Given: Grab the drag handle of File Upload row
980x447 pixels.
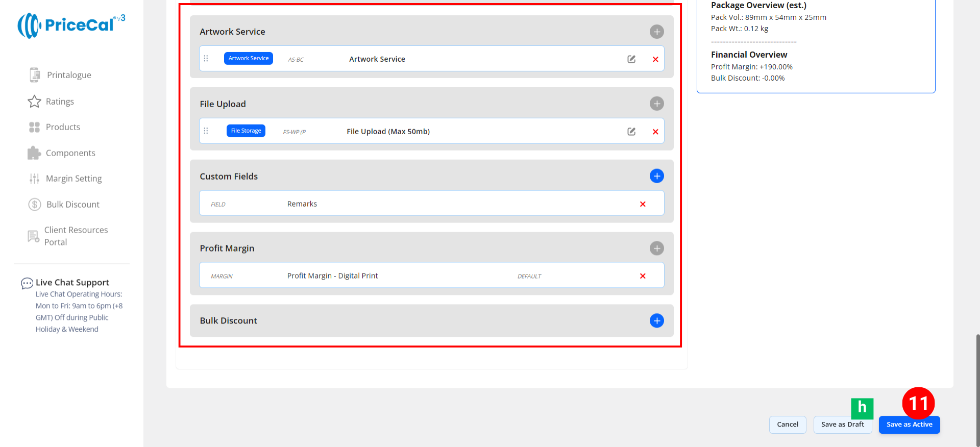Looking at the screenshot, I should 206,131.
